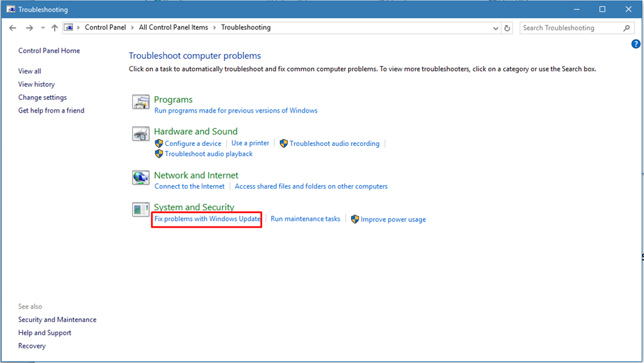Image resolution: width=644 pixels, height=363 pixels.
Task: Open Recovery under See also
Action: [x=31, y=345]
